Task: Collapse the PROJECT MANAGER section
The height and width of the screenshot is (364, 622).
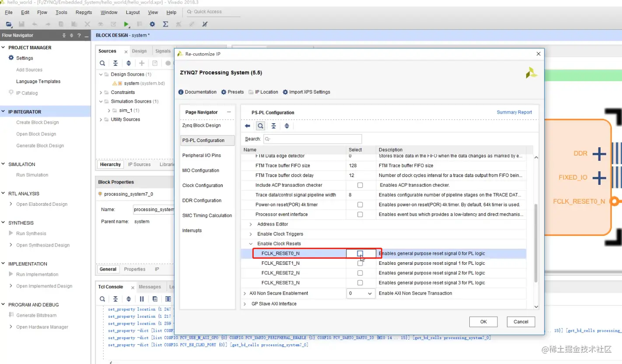Action: coord(3,48)
